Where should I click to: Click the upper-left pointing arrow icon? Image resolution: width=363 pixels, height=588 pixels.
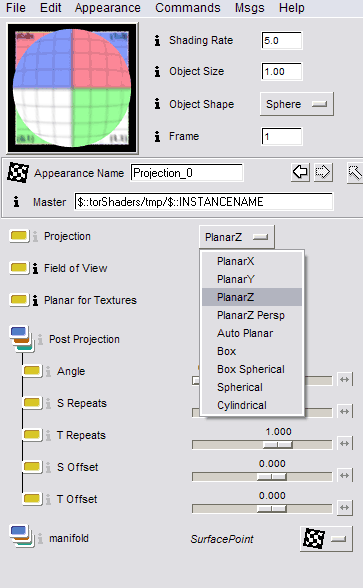click(355, 173)
